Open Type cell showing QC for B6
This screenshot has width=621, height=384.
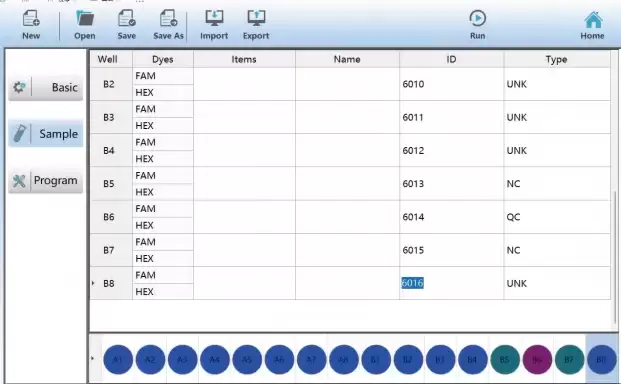point(557,217)
